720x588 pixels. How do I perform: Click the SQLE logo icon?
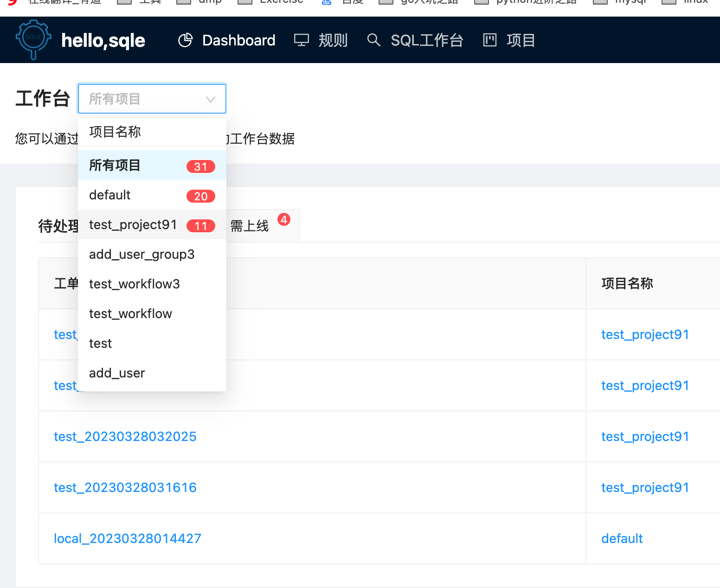point(33,39)
